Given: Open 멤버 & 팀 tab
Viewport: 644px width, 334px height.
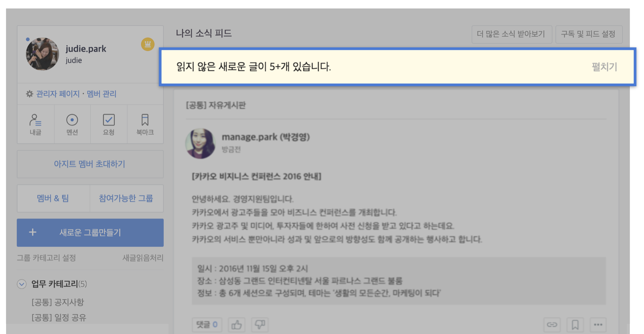Looking at the screenshot, I should (53, 198).
